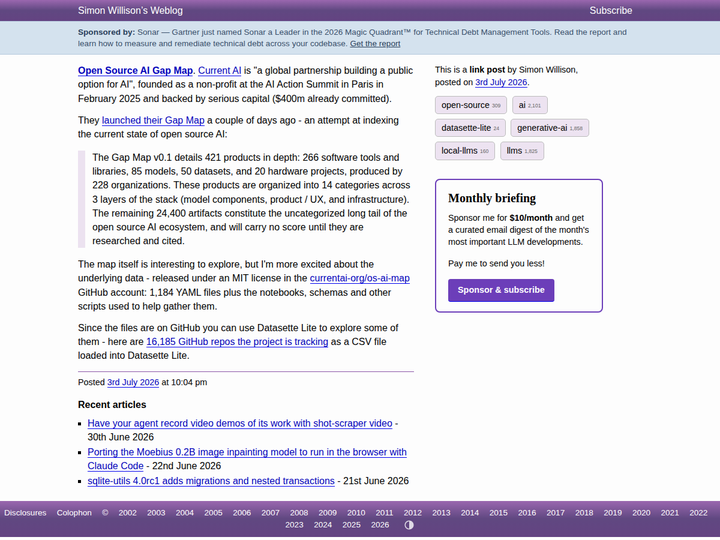This screenshot has width=720, height=540.
Task: Toggle dark mode with the half-circle icon
Action: (x=409, y=525)
